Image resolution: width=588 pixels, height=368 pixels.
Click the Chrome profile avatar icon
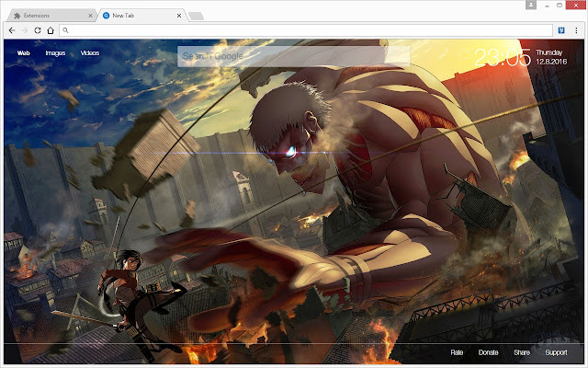tap(531, 5)
